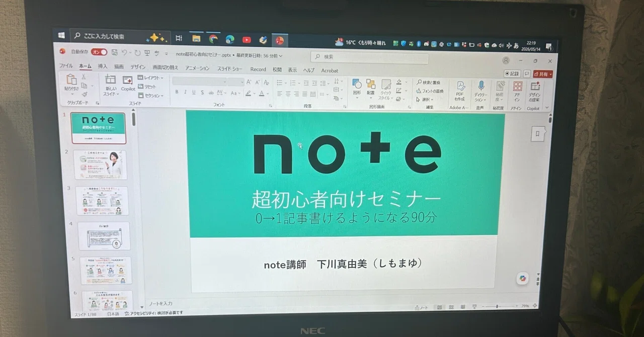Click 検索と置換 find and replace

point(428,82)
